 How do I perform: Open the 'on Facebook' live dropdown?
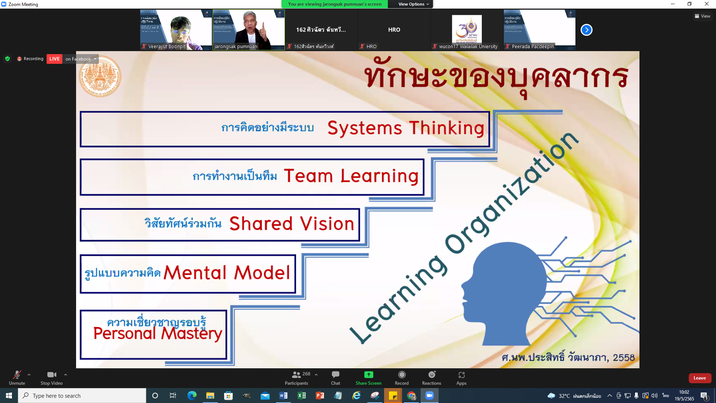tap(81, 59)
